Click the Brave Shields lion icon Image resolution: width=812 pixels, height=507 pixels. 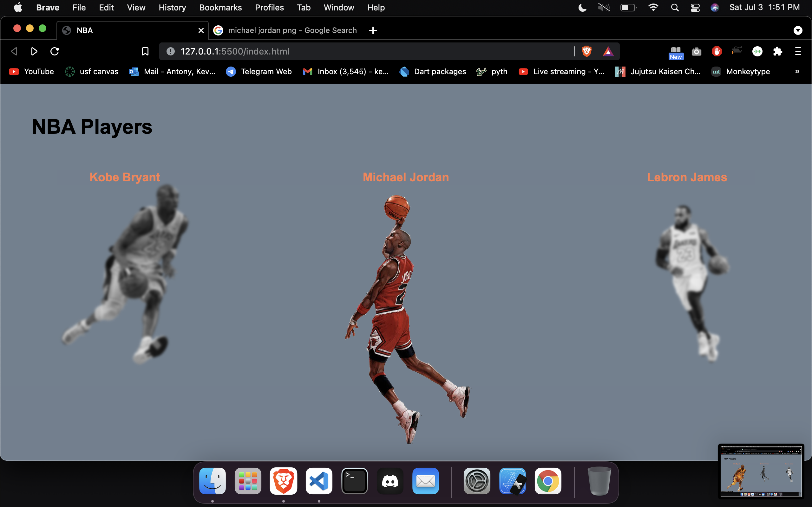(x=586, y=51)
